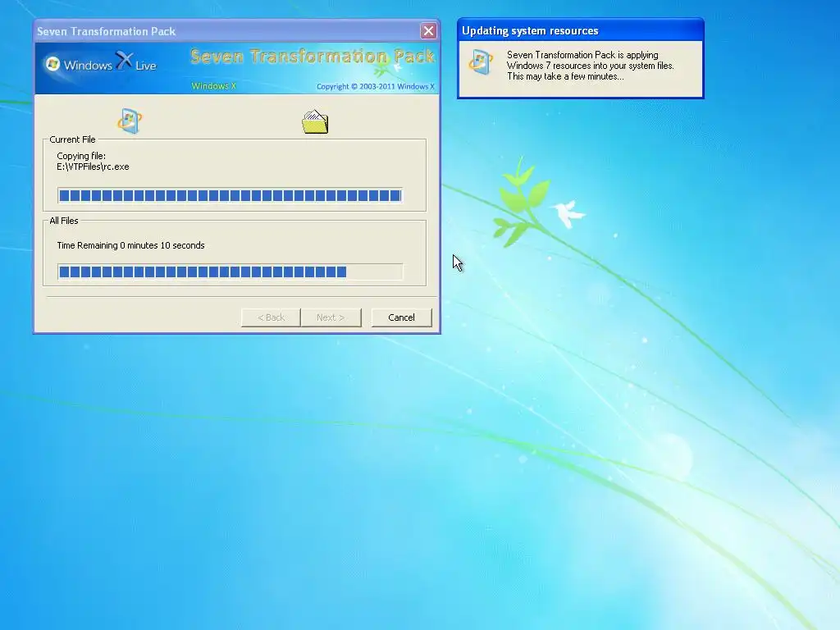
Task: Click the disabled Next button
Action: [331, 317]
